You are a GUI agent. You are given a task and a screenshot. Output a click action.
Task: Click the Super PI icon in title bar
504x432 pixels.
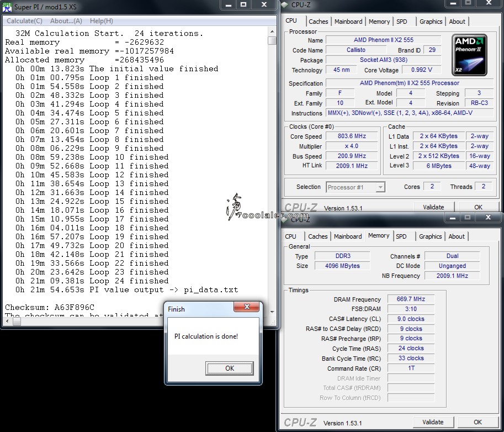7,7
